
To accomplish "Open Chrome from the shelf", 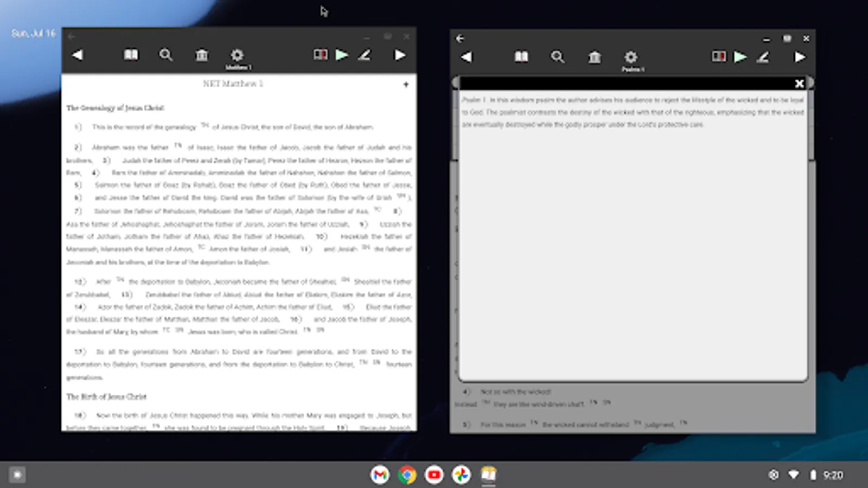I will [407, 475].
